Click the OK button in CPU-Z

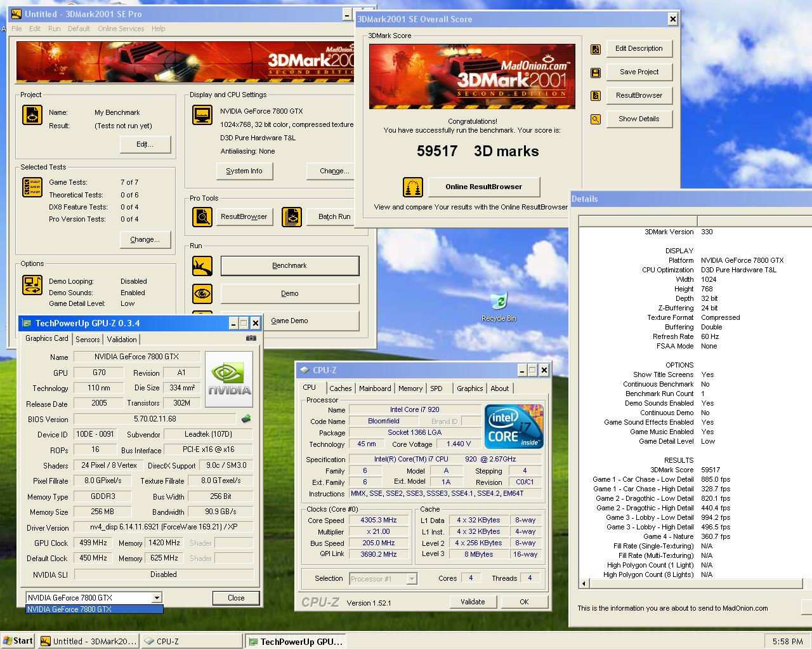coord(524,602)
